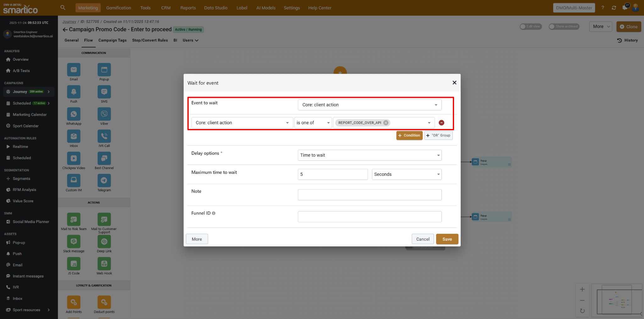Open the Delay options dropdown
644x319 pixels.
coord(369,155)
